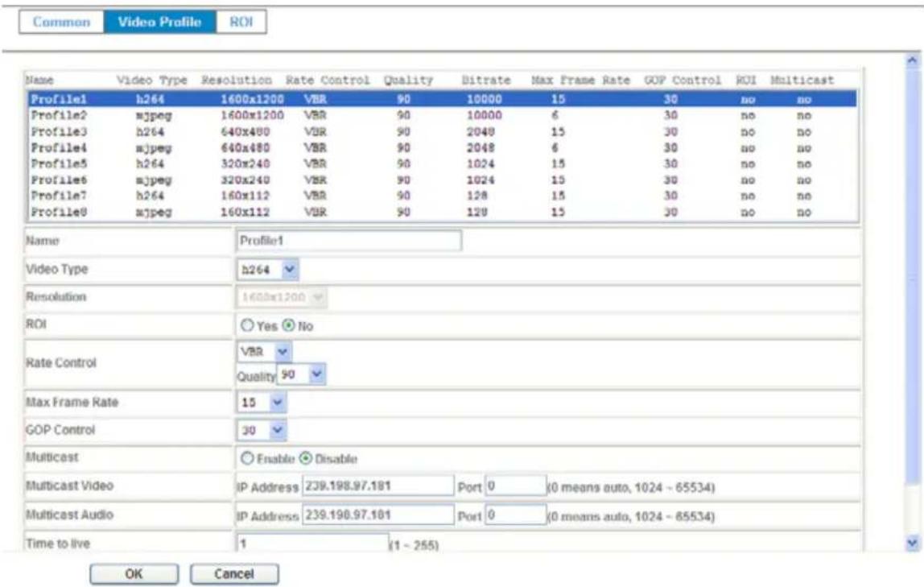This screenshot has width=924, height=587.
Task: Select Profile8 row in the list
Action: coord(442,212)
